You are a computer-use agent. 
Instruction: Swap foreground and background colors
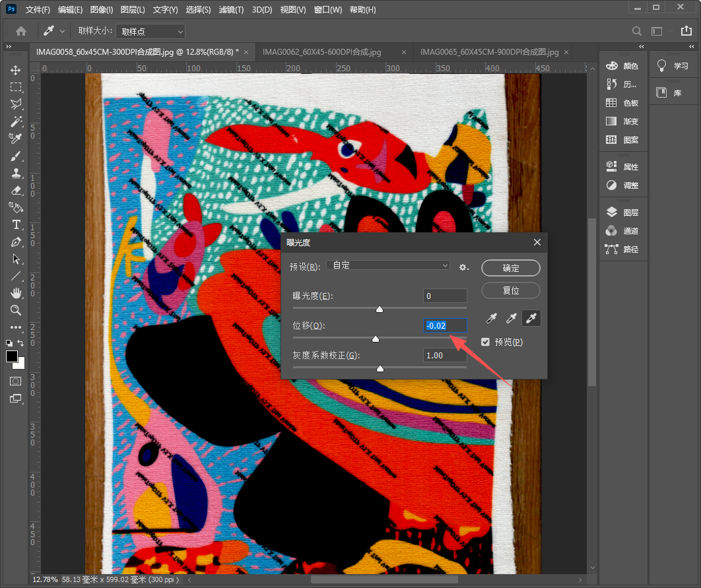pyautogui.click(x=21, y=343)
